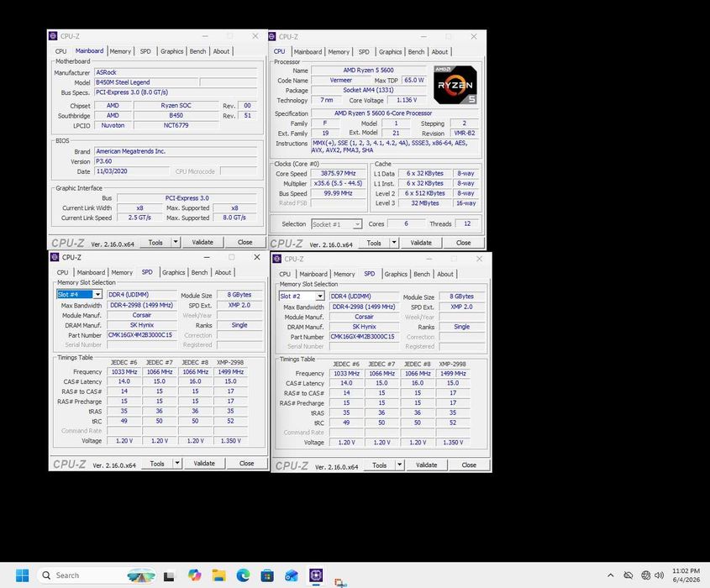
Task: Open Task View from the taskbar
Action: 169,575
